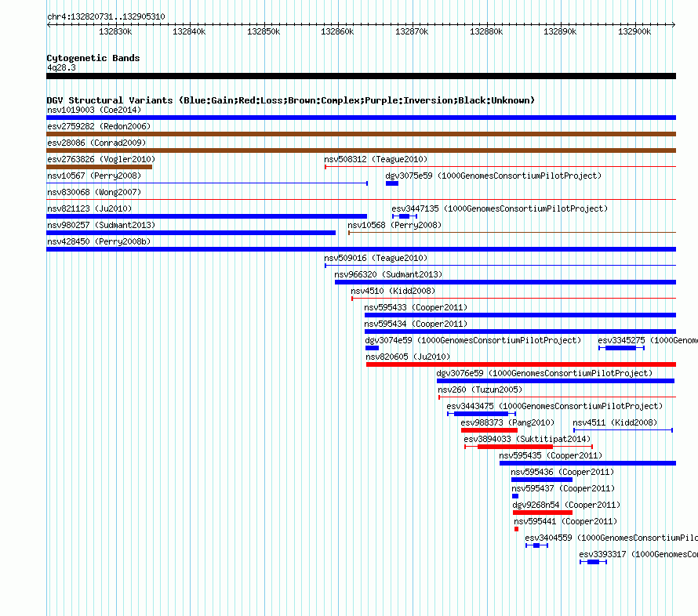Click the nsv595441 (Cooper2011) small red square
This screenshot has height=616, width=698.
(516, 529)
